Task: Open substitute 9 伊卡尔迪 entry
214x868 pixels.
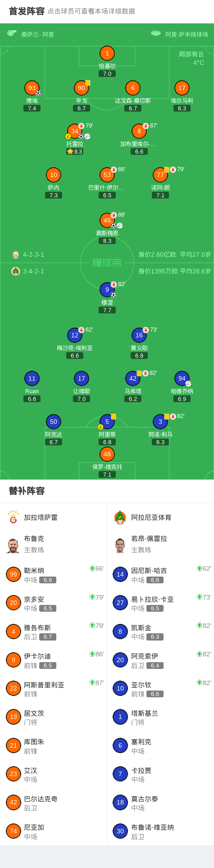Action: (54, 660)
